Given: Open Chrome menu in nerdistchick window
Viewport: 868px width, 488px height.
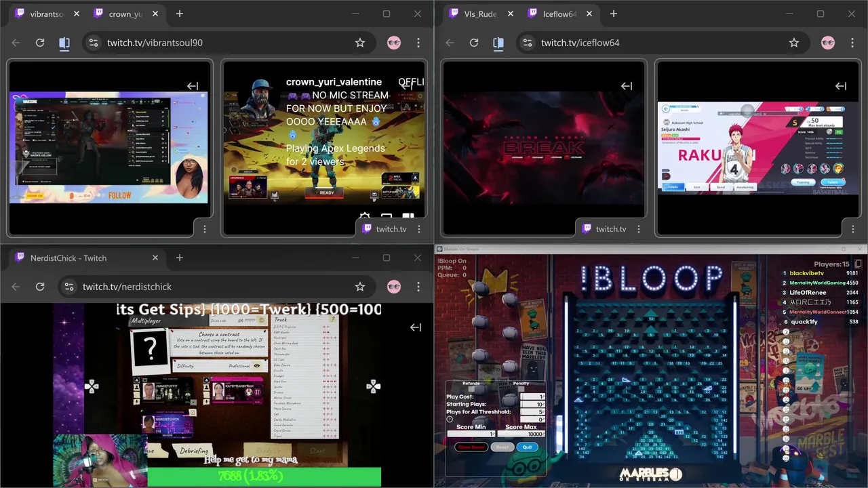Looking at the screenshot, I should point(418,287).
